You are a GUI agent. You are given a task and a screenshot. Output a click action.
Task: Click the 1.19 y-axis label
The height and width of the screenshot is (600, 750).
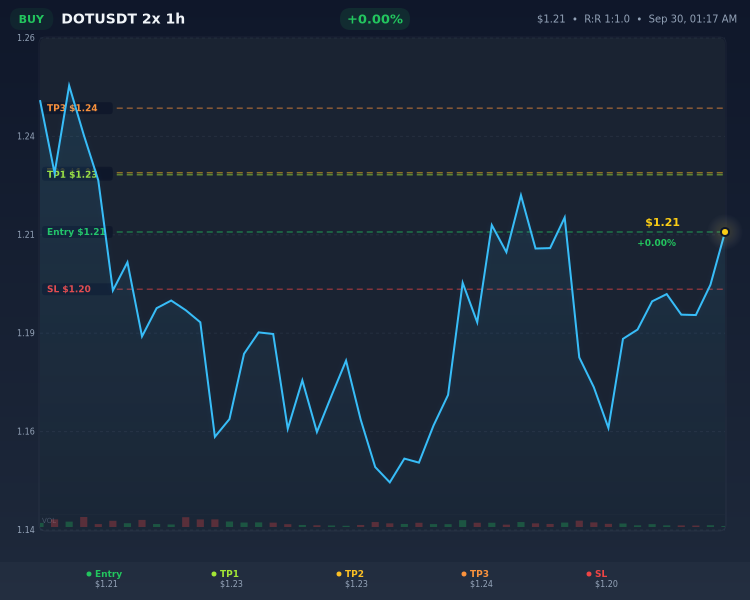point(26,333)
